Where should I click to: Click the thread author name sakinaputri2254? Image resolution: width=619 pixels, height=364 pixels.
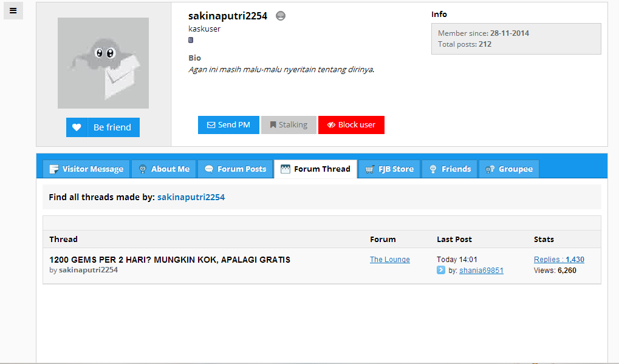coord(89,270)
